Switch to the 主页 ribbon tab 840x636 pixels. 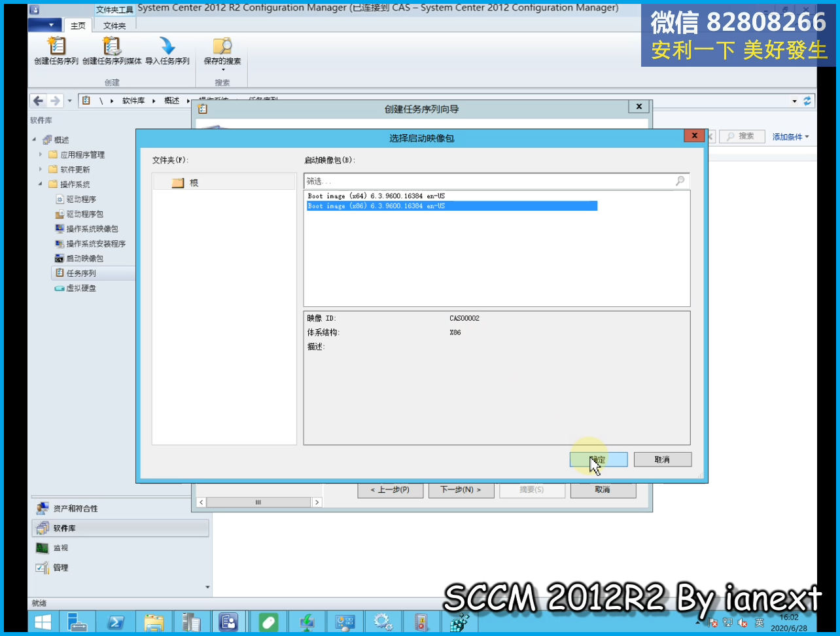pos(78,26)
